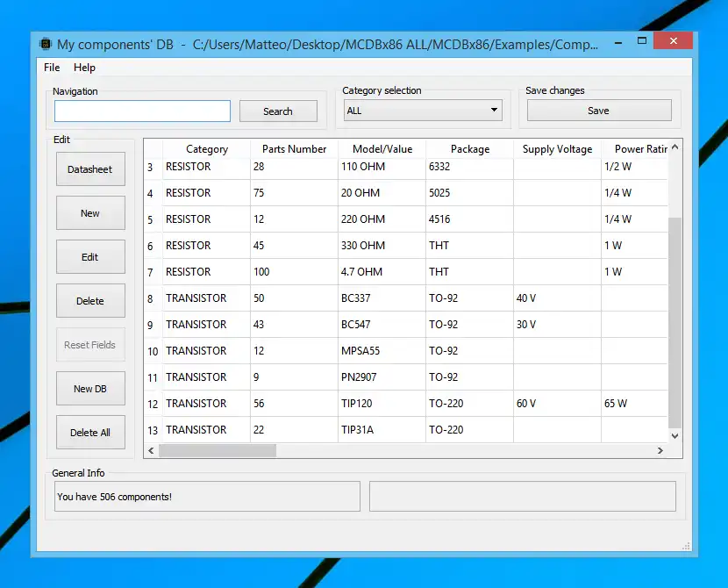The height and width of the screenshot is (588, 728).
Task: Select parts number cell 9
Action: click(295, 377)
